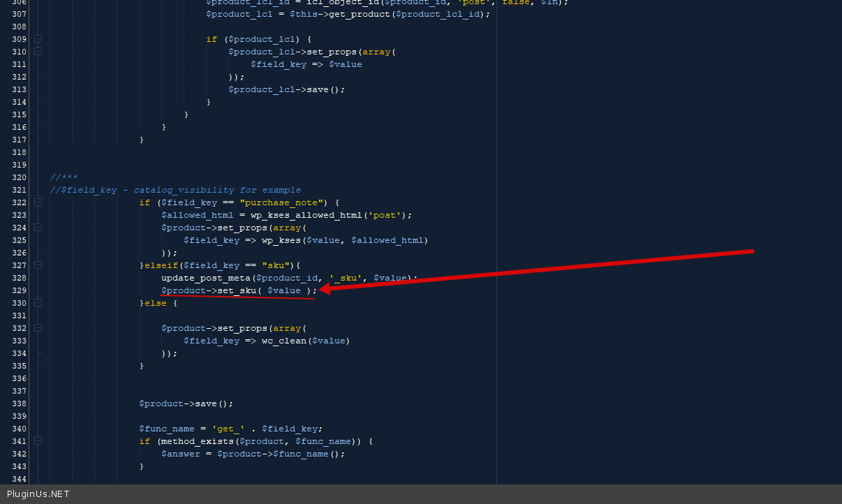Fold the method_exists block at line 341
The image size is (842, 504).
pos(38,441)
